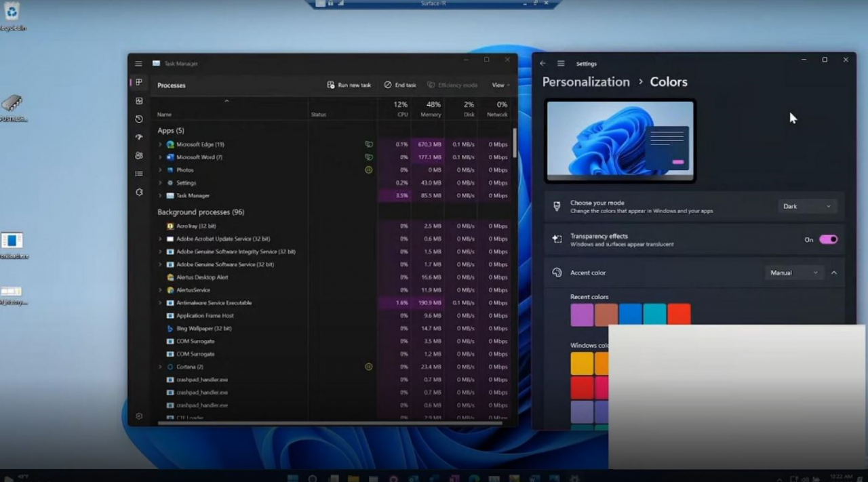Image resolution: width=868 pixels, height=482 pixels.
Task: Open the Services page in Task Manager sidebar
Action: tap(139, 193)
